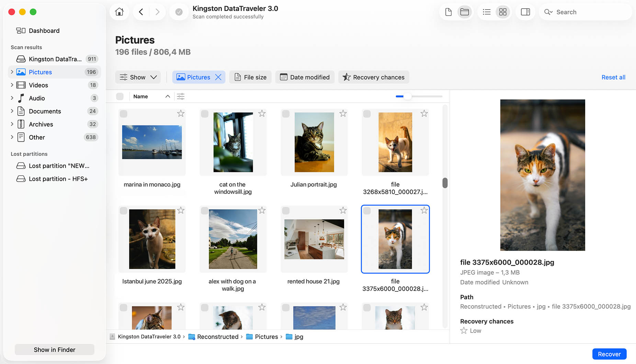Switch to grid view icon
The height and width of the screenshot is (364, 636).
[503, 12]
